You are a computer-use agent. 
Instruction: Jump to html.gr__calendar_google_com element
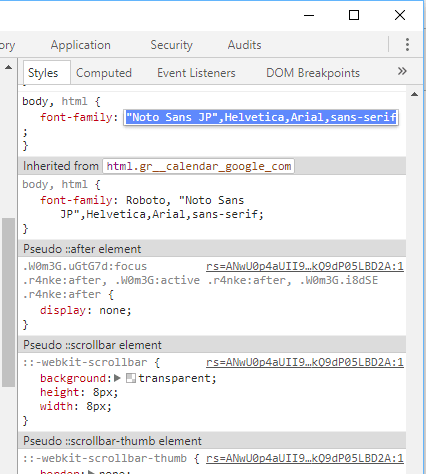199,166
